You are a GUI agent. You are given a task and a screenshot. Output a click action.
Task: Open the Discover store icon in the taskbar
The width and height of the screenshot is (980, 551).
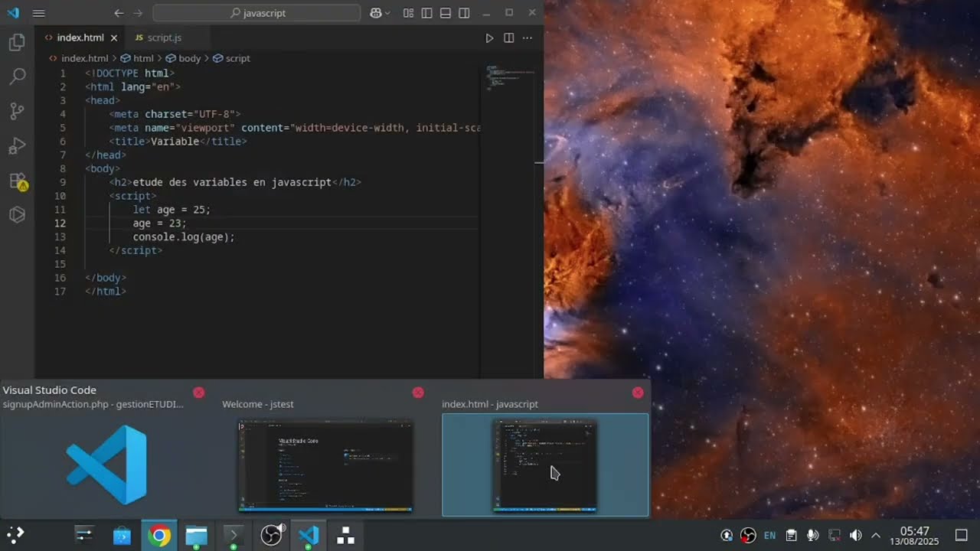click(122, 535)
